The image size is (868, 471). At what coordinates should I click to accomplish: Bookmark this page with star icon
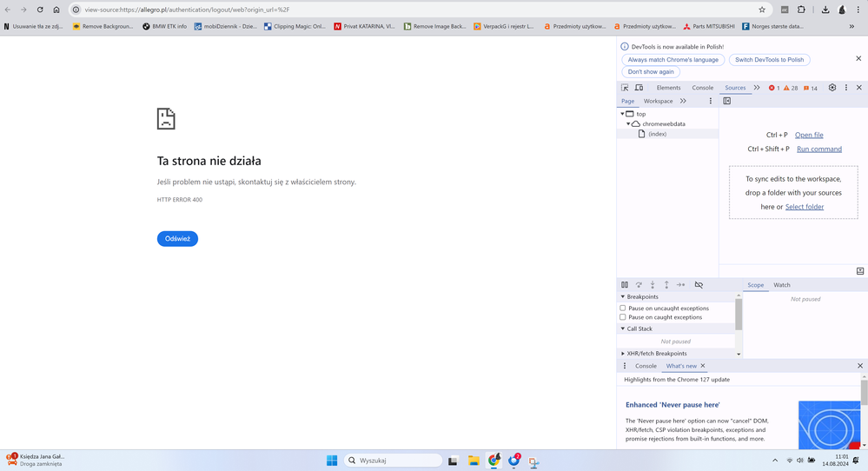click(762, 10)
